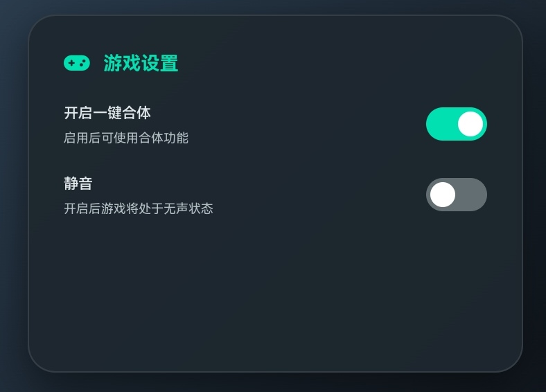This screenshot has width=546, height=392.
Task: Click the white knob of 静音 toggle
Action: (x=443, y=195)
